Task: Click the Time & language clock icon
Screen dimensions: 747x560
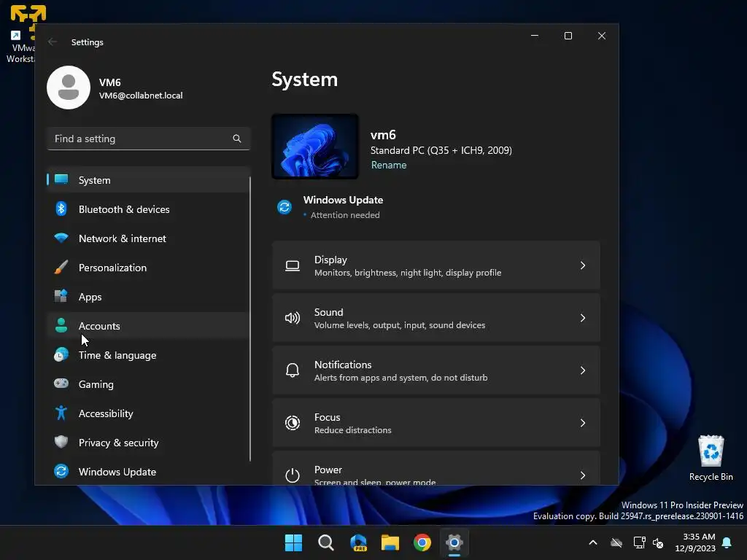Action: 61,355
